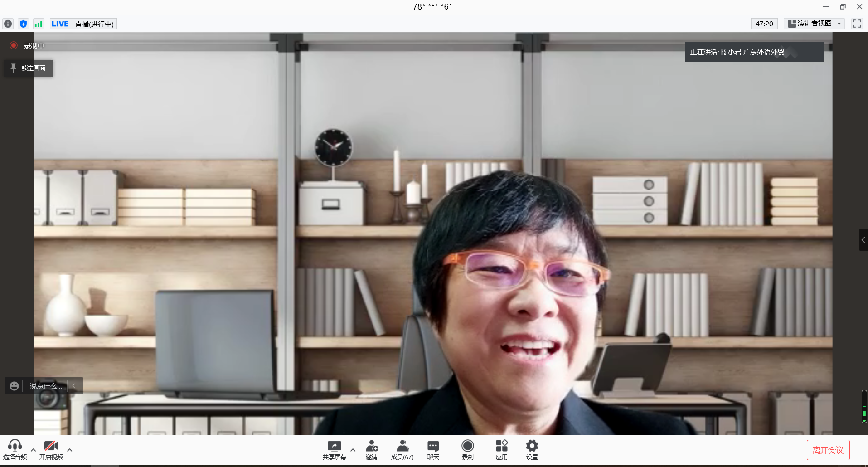Toggle the Record (录制) button
Image resolution: width=868 pixels, height=467 pixels.
pos(467,449)
